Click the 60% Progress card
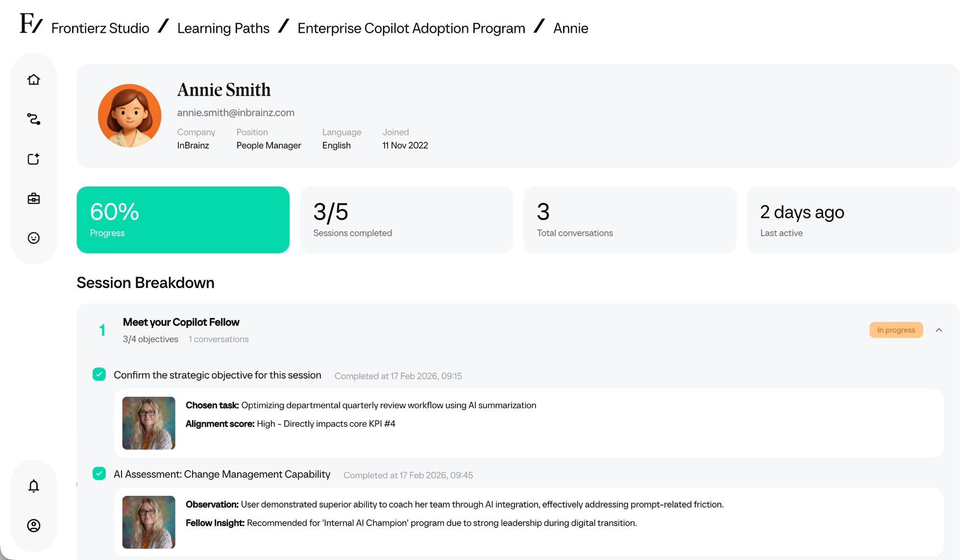 click(183, 219)
